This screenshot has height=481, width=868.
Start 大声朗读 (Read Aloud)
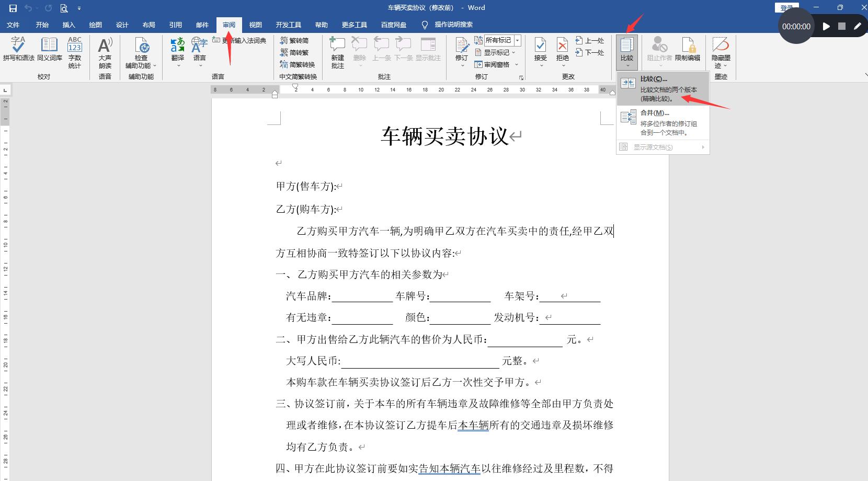pos(105,52)
